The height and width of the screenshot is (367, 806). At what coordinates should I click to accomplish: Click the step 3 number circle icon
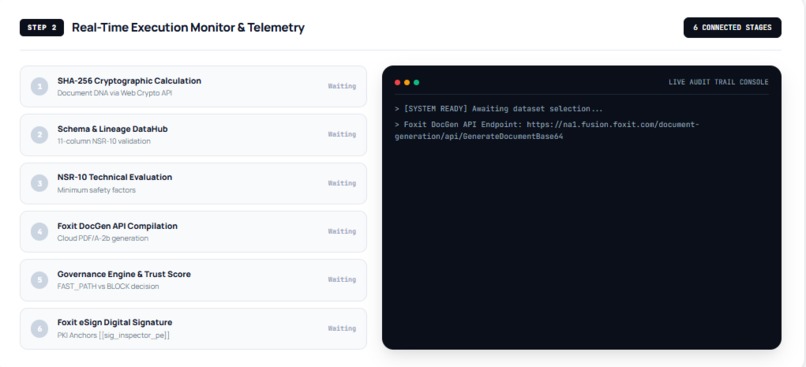[x=40, y=183]
